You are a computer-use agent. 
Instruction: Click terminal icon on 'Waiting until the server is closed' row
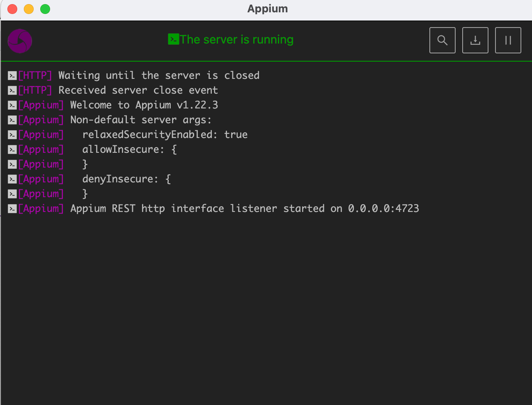click(x=12, y=76)
